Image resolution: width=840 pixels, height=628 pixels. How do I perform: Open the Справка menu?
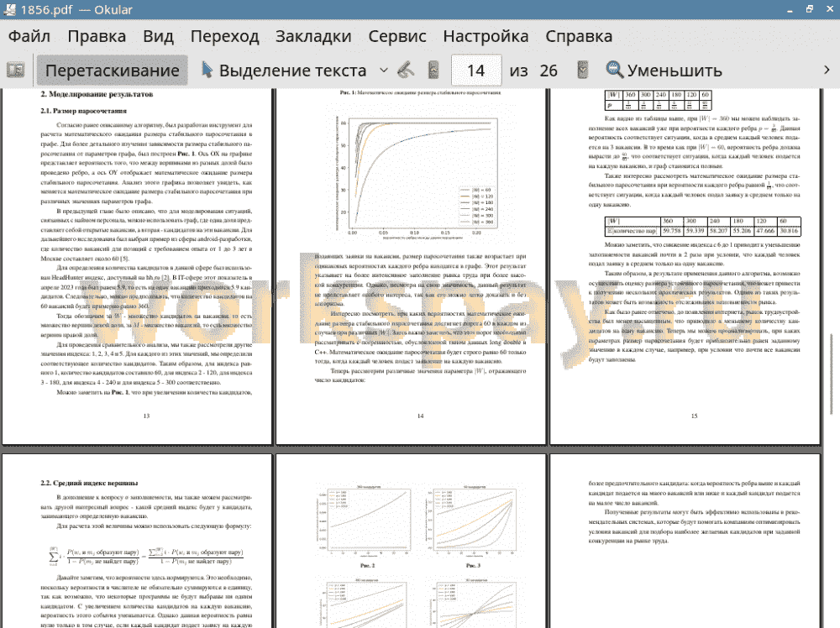point(579,36)
